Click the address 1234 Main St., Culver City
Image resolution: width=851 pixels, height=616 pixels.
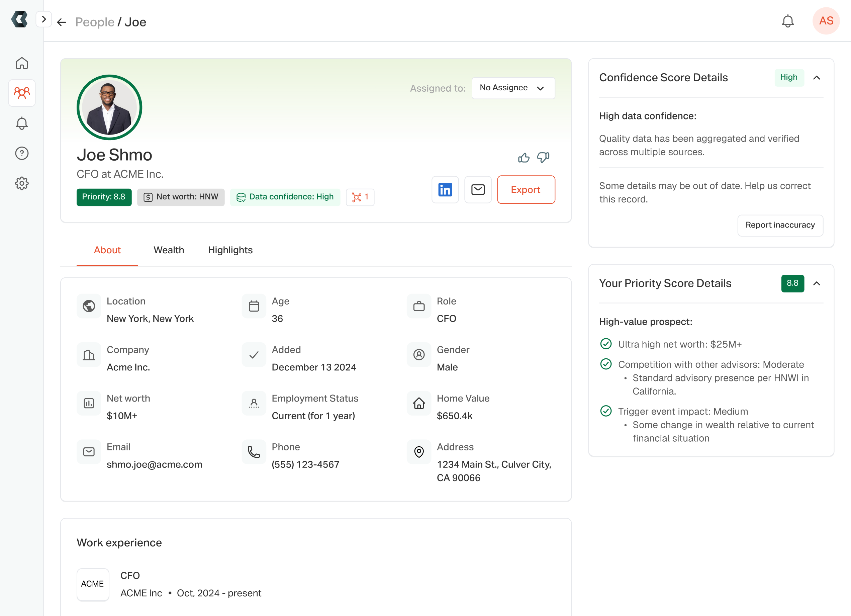(x=494, y=471)
